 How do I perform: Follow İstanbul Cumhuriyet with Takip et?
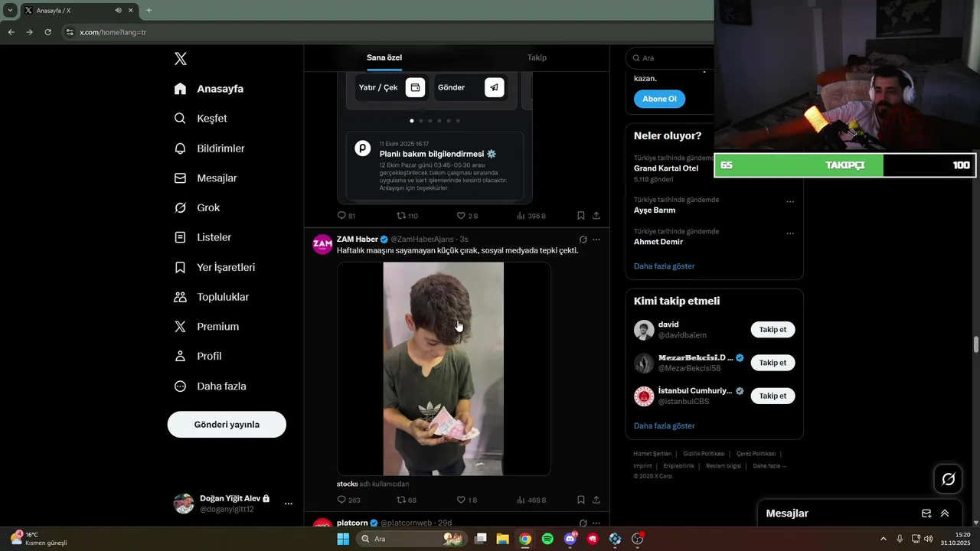tap(773, 396)
